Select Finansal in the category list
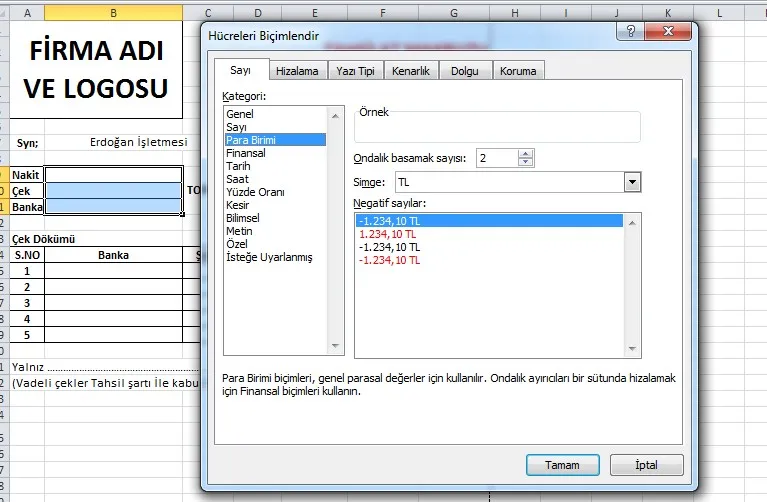This screenshot has width=767, height=502. point(246,154)
